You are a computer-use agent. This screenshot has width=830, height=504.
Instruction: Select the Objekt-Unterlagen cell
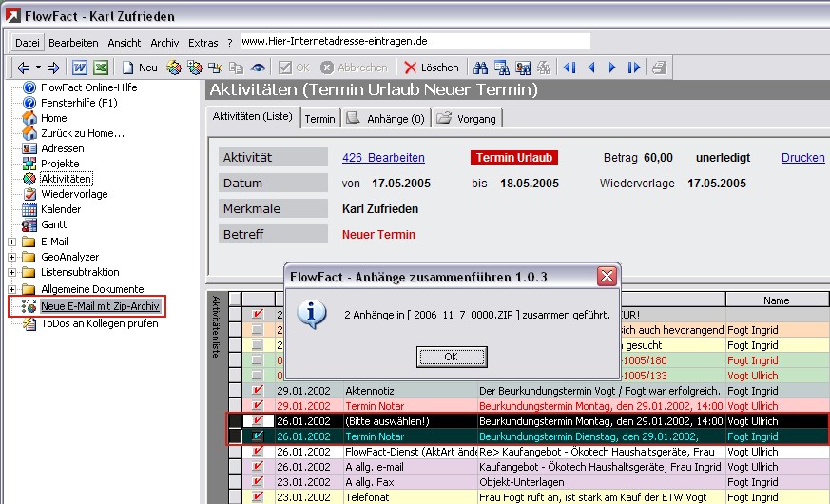point(601,482)
